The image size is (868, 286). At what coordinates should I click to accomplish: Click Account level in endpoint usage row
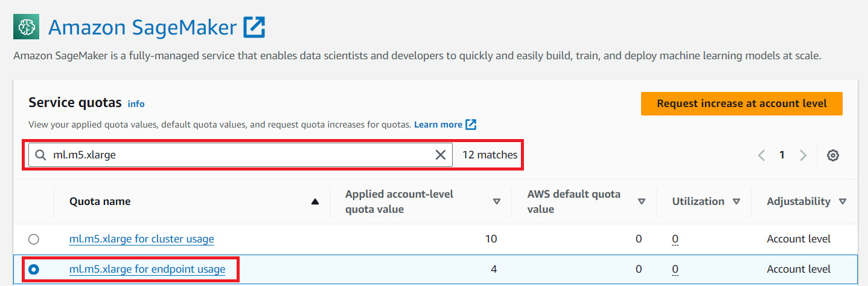[799, 269]
